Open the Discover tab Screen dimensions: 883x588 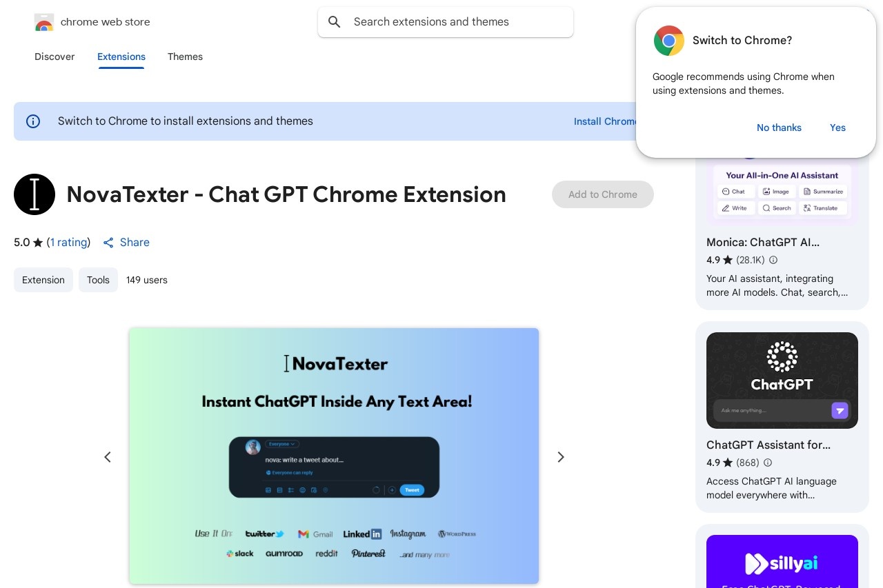coord(54,57)
